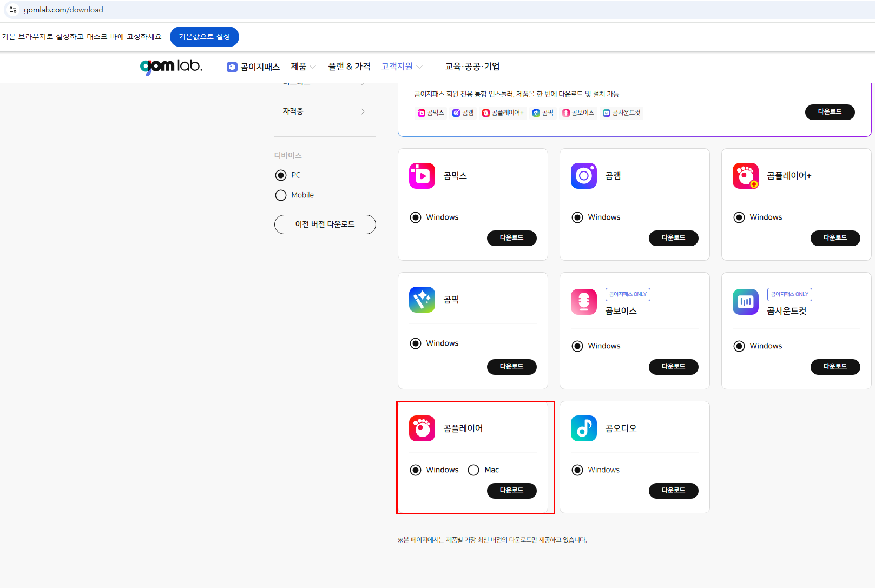Screen dimensions: 875x588
Task: Click the GOM Audio music note icon
Action: (584, 428)
